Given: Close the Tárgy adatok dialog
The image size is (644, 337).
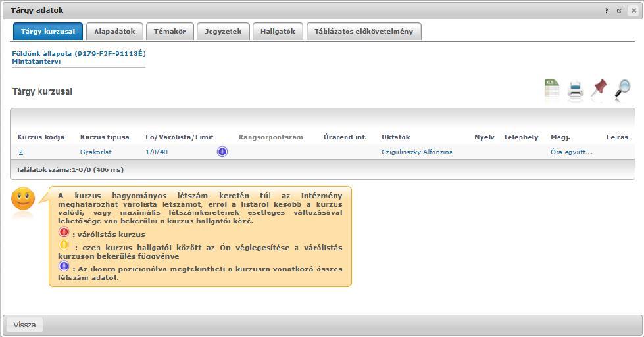Looking at the screenshot, I should tap(633, 11).
